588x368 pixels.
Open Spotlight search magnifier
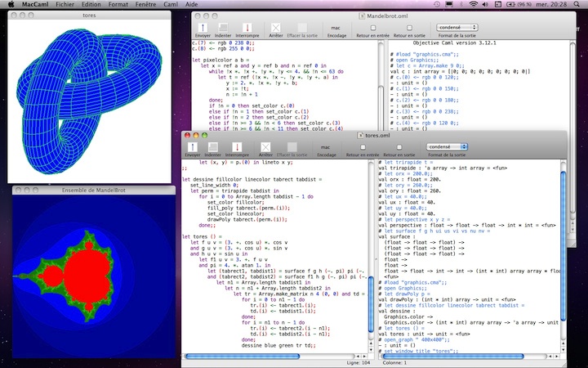point(577,5)
